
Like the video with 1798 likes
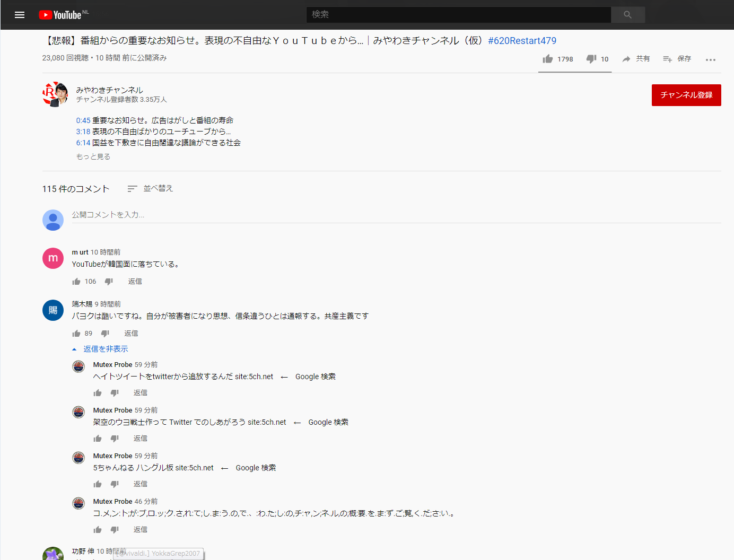pyautogui.click(x=548, y=59)
